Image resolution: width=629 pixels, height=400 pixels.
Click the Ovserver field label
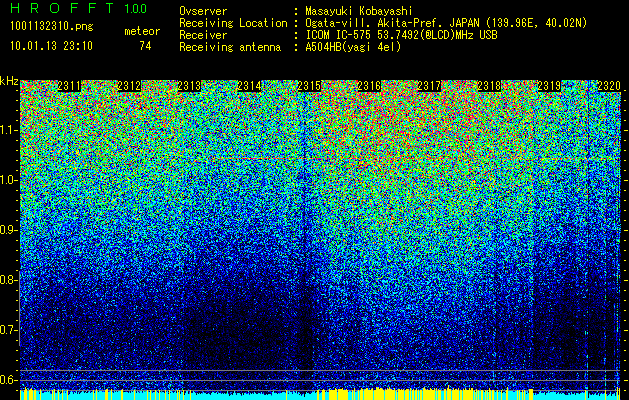point(203,11)
